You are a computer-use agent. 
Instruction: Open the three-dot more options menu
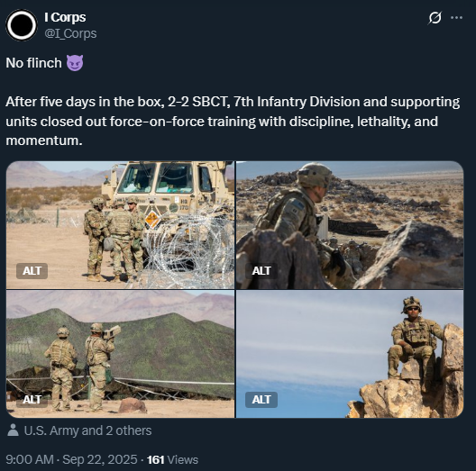(x=456, y=18)
